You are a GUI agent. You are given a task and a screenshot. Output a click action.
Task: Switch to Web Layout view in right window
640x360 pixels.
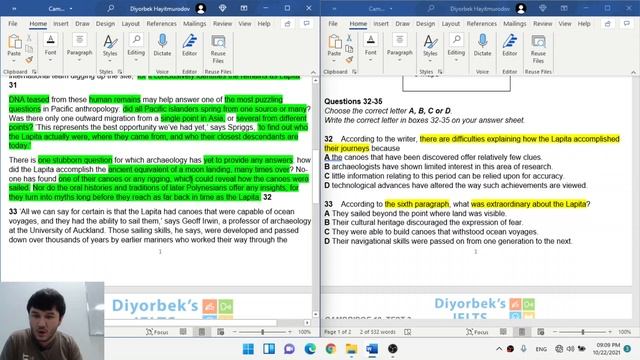(540, 332)
